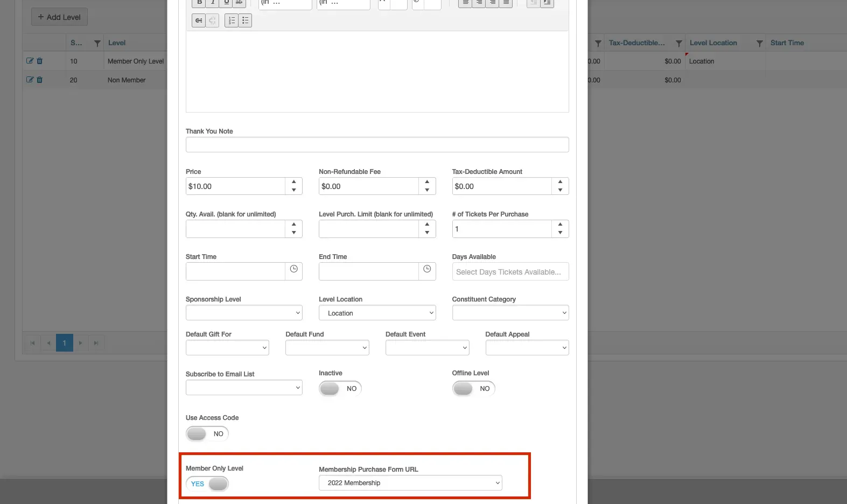Toggle the Offline Level switch
Screen dimensions: 847x504
click(x=473, y=388)
